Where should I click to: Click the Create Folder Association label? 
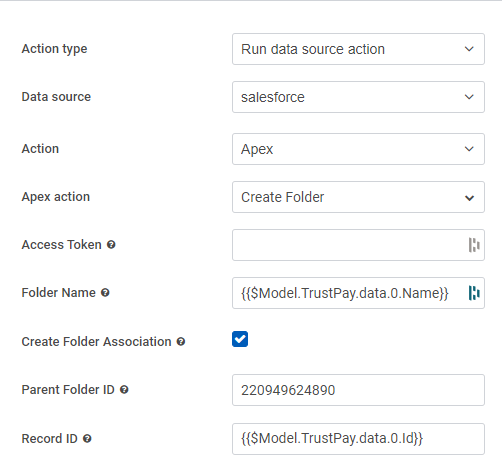coord(96,342)
